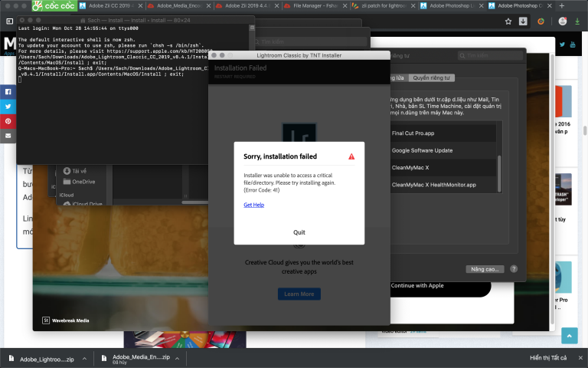Share on Facebook from side bar
The height and width of the screenshot is (368, 588).
point(8,92)
